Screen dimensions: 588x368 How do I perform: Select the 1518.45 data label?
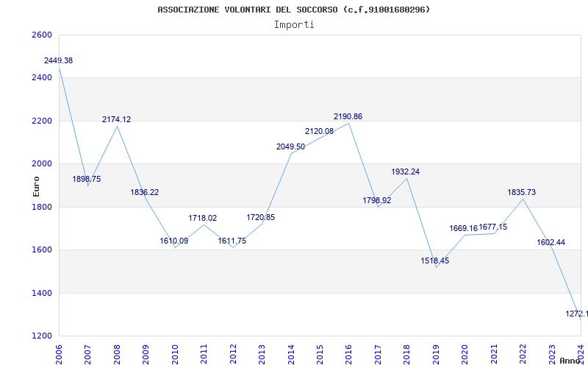tap(434, 261)
